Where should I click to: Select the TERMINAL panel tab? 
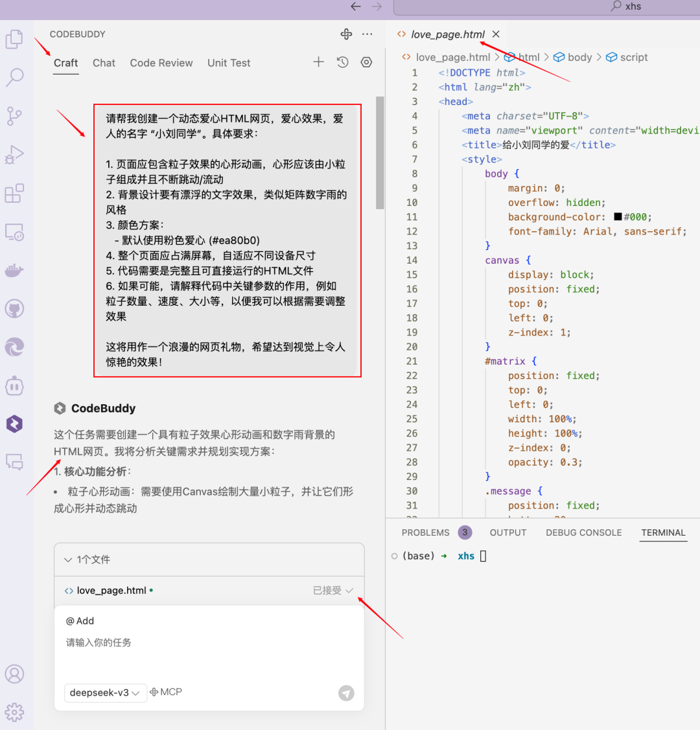663,532
